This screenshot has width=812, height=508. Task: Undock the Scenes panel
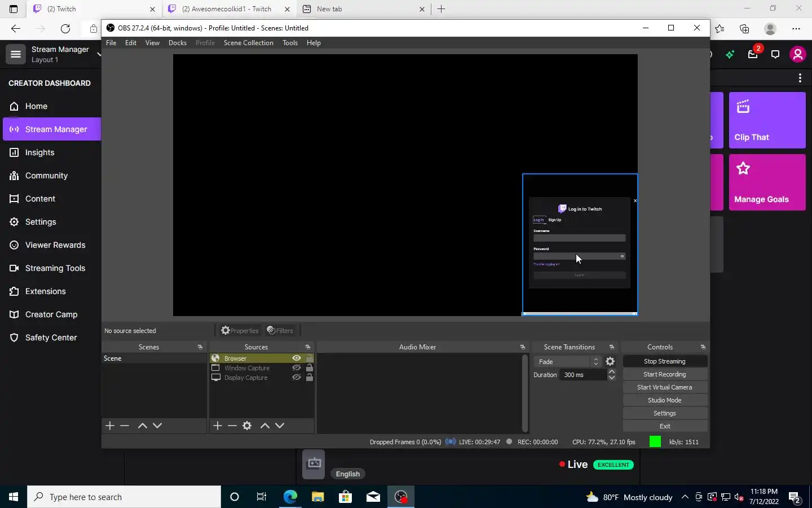point(200,347)
